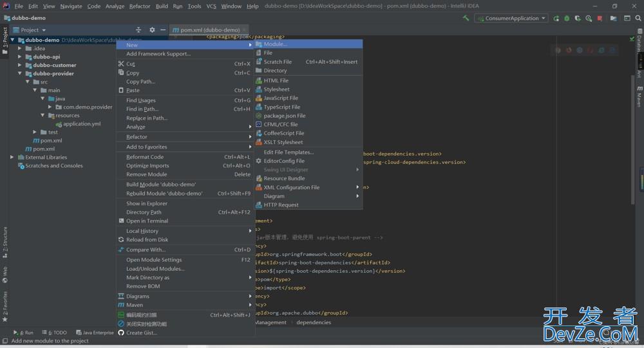The width and height of the screenshot is (644, 348).
Task: Collapse the dubbo-provider tree node arrow
Action: pyautogui.click(x=20, y=73)
